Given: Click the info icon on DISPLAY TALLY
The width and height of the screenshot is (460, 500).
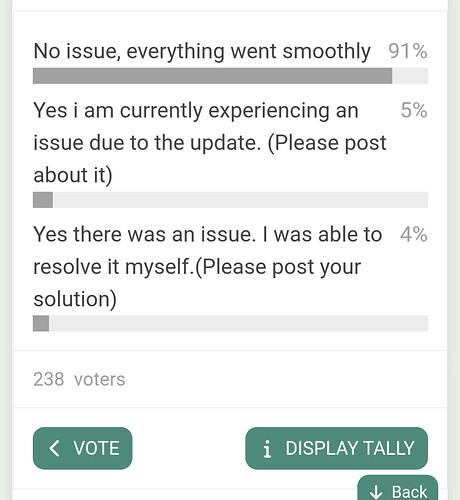Looking at the screenshot, I should [267, 449].
